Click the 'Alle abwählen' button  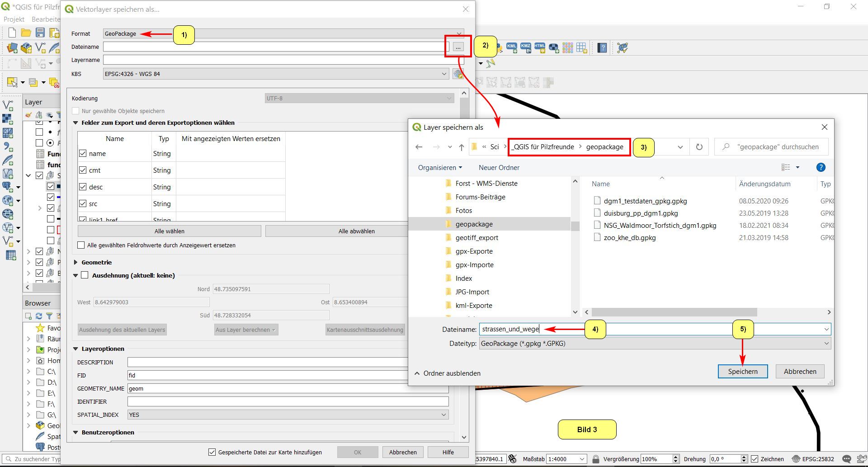(x=356, y=231)
